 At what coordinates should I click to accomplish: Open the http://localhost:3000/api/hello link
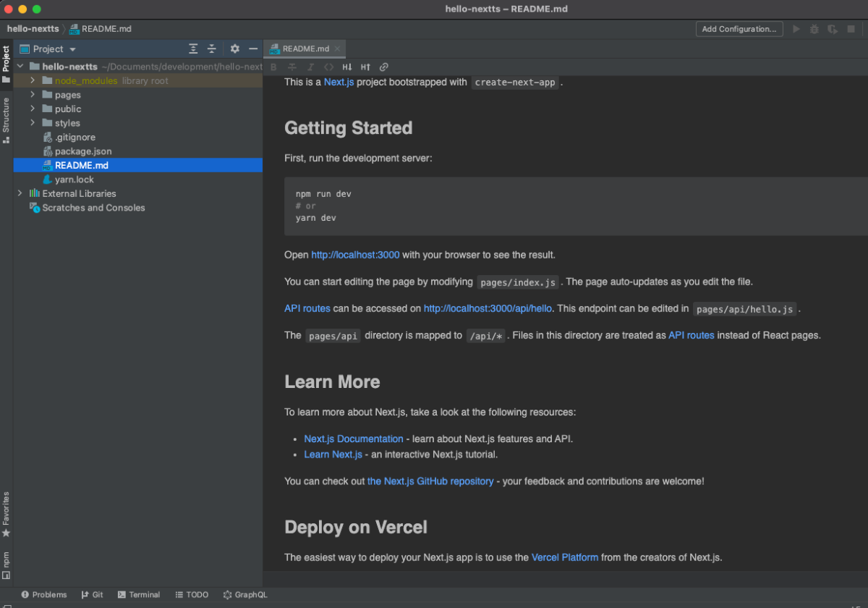(488, 308)
